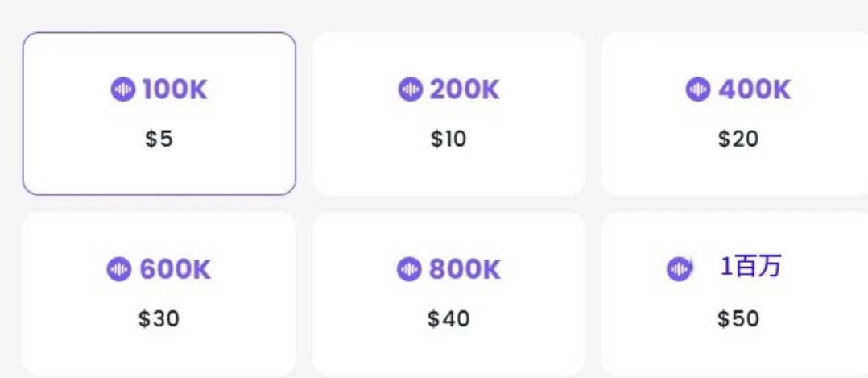Click the waveform icon beside 100K

click(122, 89)
